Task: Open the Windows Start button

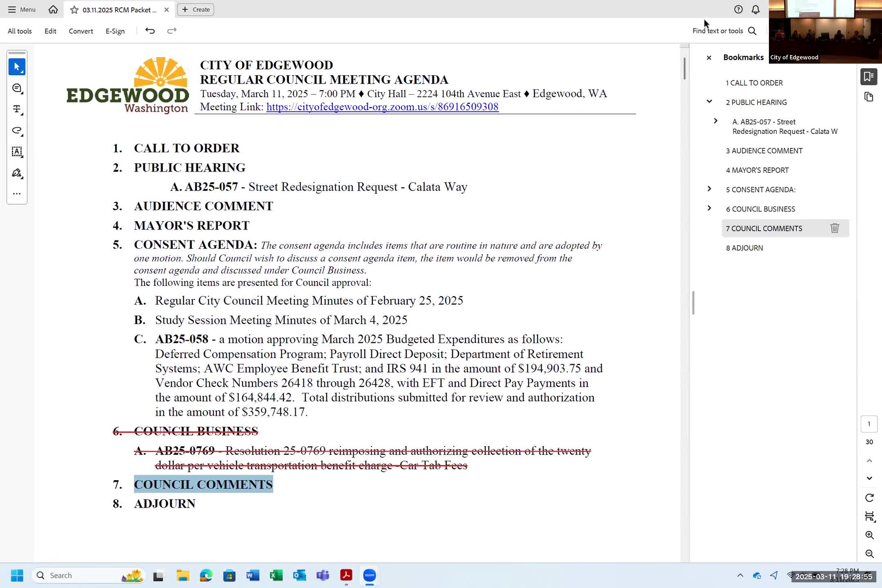Action: [x=17, y=575]
